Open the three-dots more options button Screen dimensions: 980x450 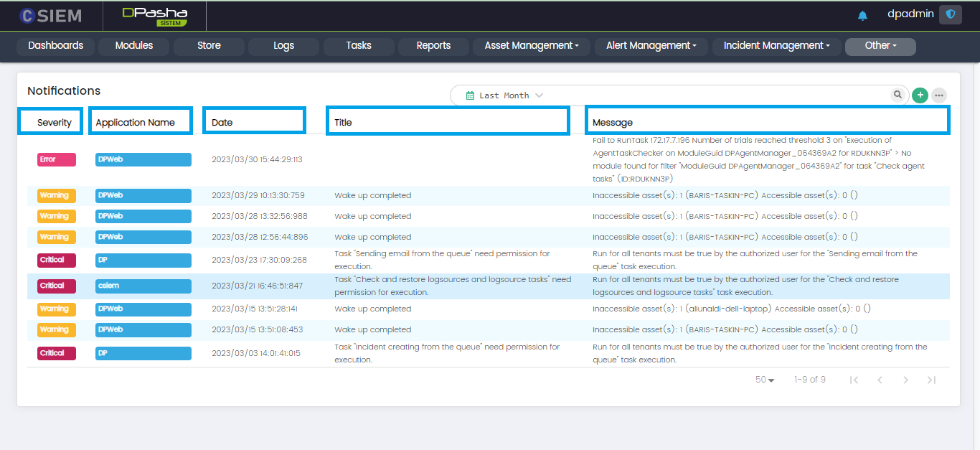coord(939,95)
